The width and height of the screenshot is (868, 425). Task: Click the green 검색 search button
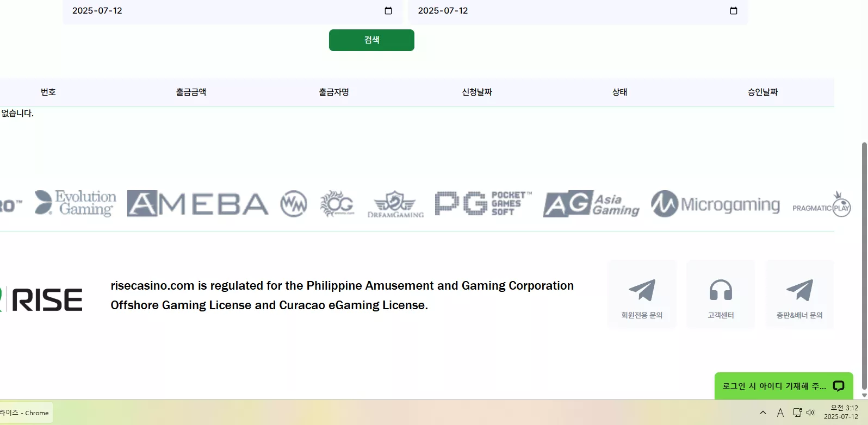click(371, 40)
